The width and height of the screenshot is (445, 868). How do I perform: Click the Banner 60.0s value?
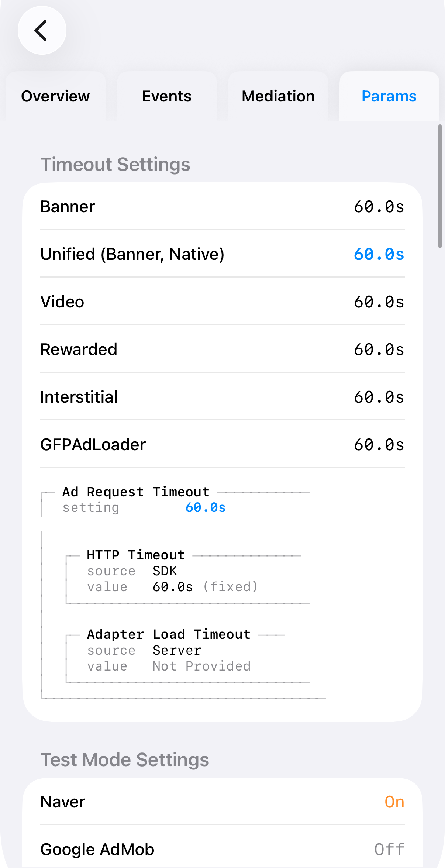click(379, 207)
